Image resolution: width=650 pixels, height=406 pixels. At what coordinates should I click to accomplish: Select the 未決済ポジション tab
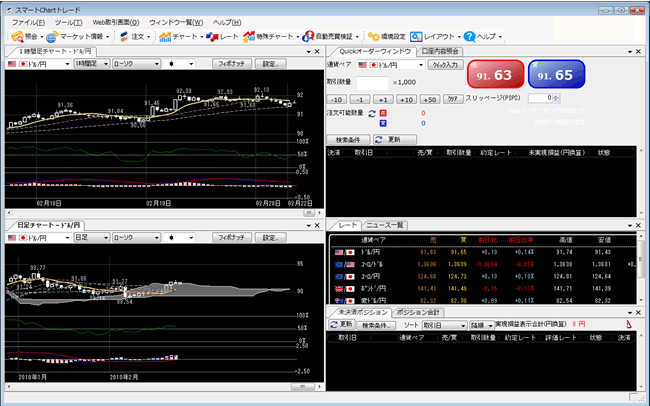(x=363, y=312)
